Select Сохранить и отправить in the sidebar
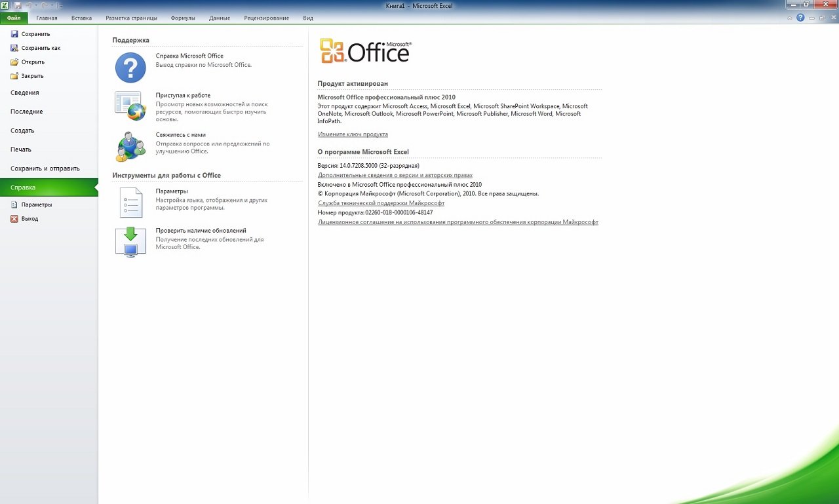This screenshot has width=839, height=504. tap(45, 168)
